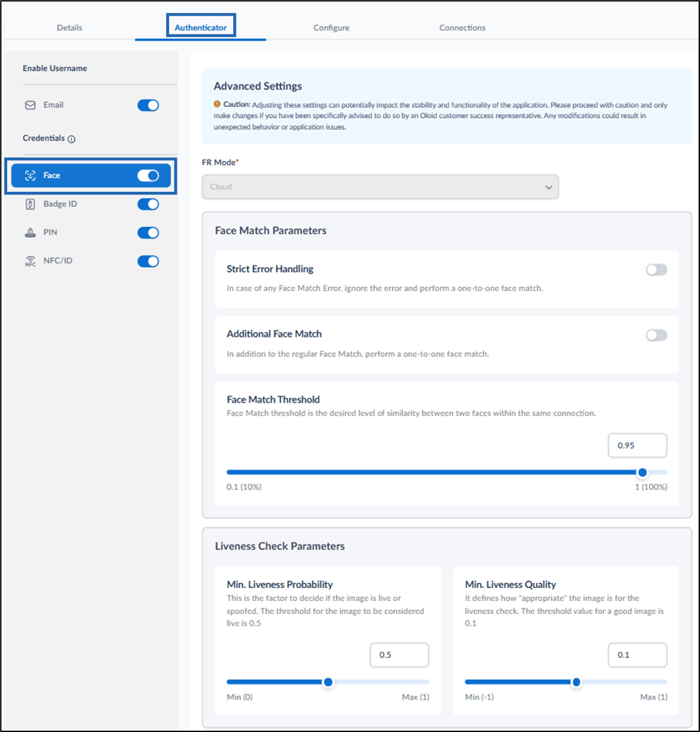Click the Face Match Threshold 0.95 field
This screenshot has height=732, width=700.
coord(638,445)
